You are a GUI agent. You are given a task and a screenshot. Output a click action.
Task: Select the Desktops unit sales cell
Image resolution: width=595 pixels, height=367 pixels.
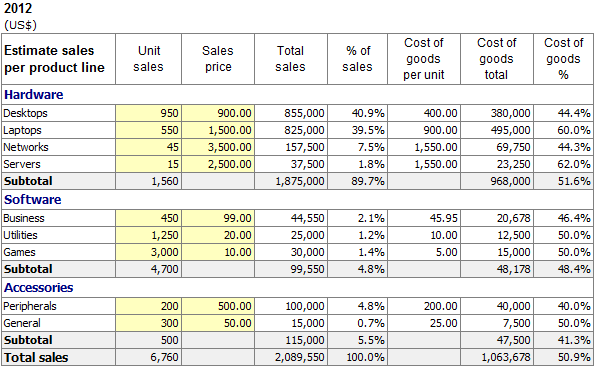click(148, 113)
